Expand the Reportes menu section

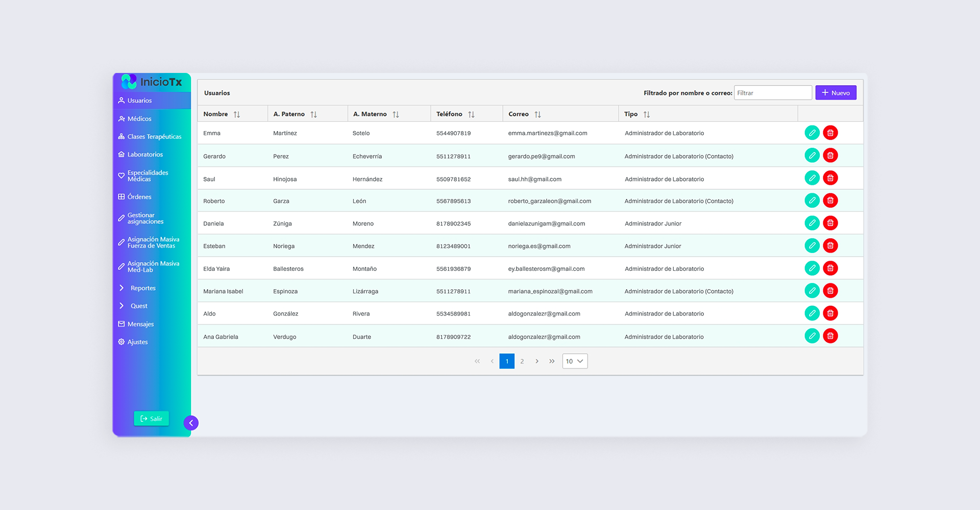142,288
